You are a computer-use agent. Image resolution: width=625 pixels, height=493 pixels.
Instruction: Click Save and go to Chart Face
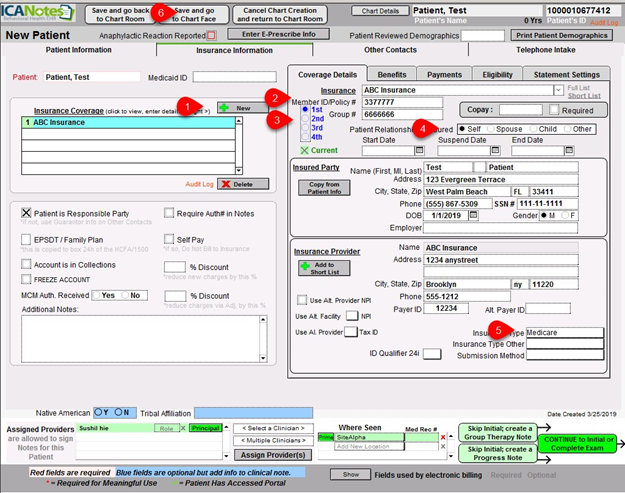point(194,14)
